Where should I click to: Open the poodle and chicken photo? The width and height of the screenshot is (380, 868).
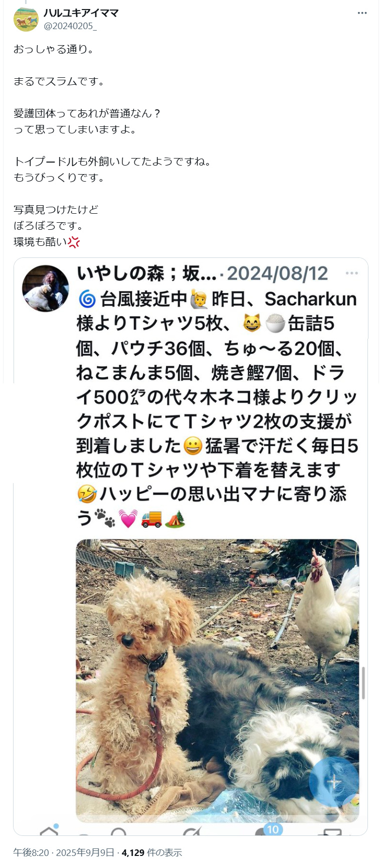[x=218, y=681]
